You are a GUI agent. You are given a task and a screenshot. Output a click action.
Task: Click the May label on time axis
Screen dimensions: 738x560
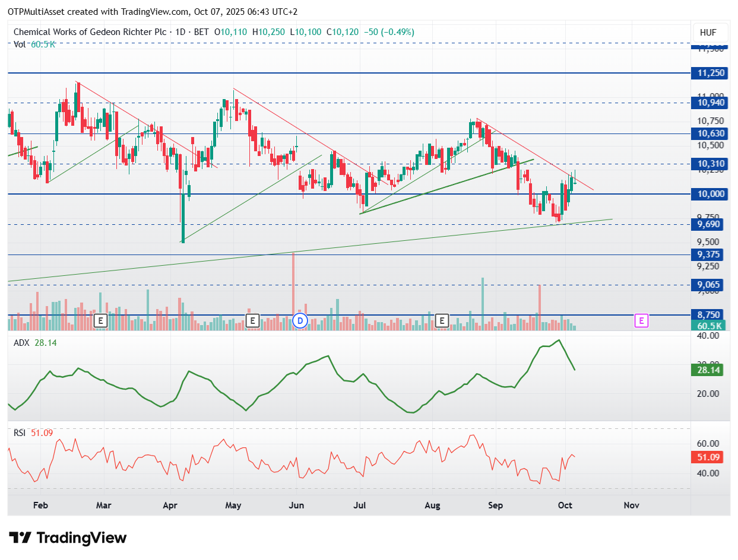tap(233, 505)
